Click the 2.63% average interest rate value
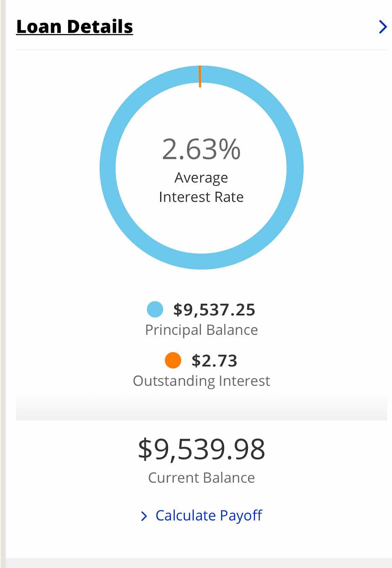The height and width of the screenshot is (568, 392). 201,149
